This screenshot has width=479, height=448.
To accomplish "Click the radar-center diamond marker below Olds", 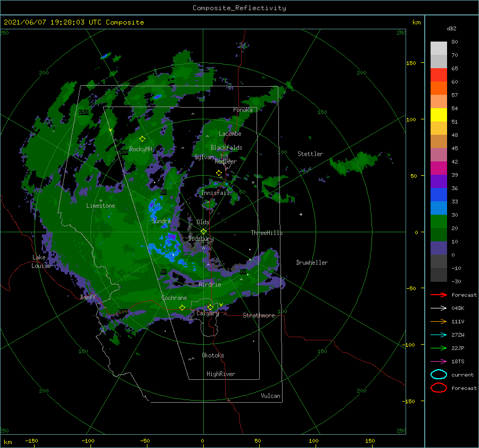I will pyautogui.click(x=203, y=232).
